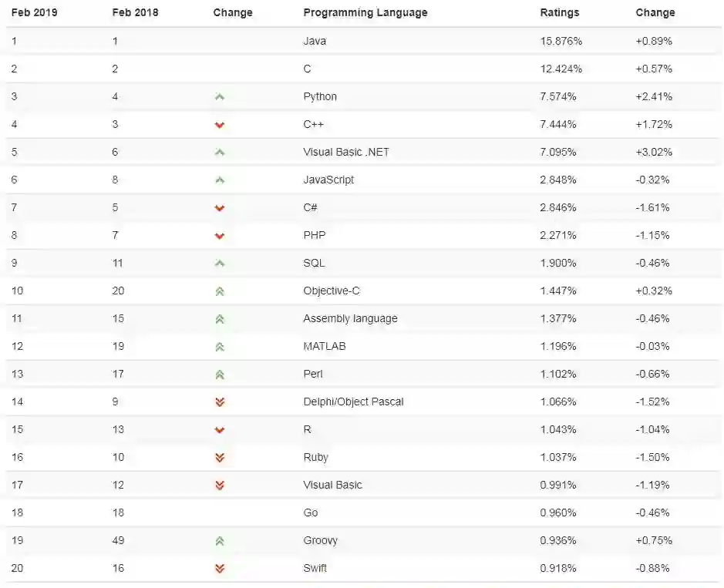
Task: Click the red down arrow in PHP row
Action: pos(220,236)
